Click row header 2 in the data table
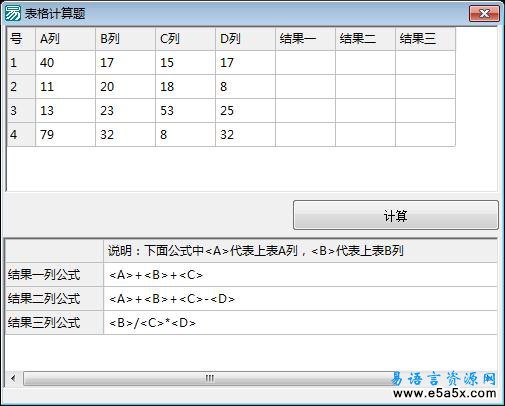The height and width of the screenshot is (406, 505). (x=21, y=87)
